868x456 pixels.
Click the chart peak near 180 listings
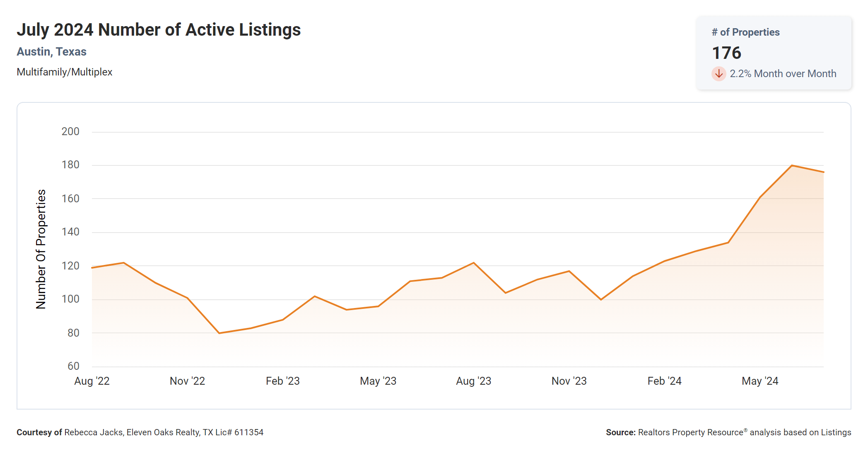pos(792,166)
